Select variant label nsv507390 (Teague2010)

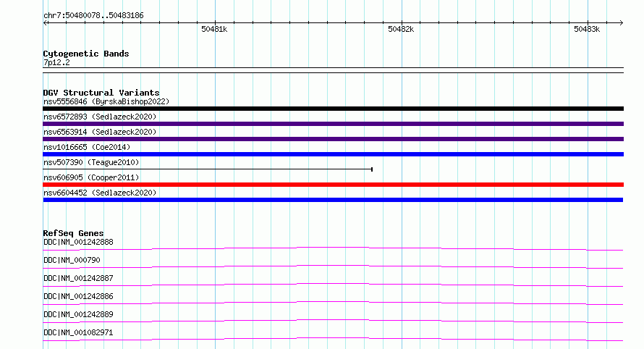pyautogui.click(x=91, y=162)
